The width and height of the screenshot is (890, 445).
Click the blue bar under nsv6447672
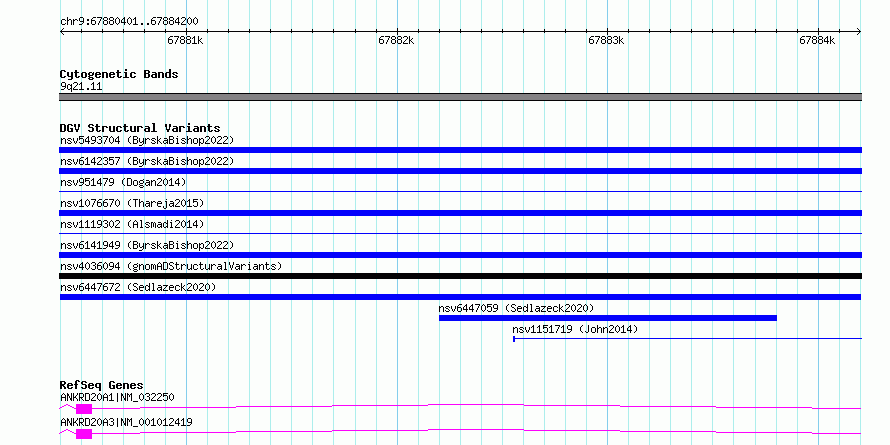pyautogui.click(x=460, y=297)
